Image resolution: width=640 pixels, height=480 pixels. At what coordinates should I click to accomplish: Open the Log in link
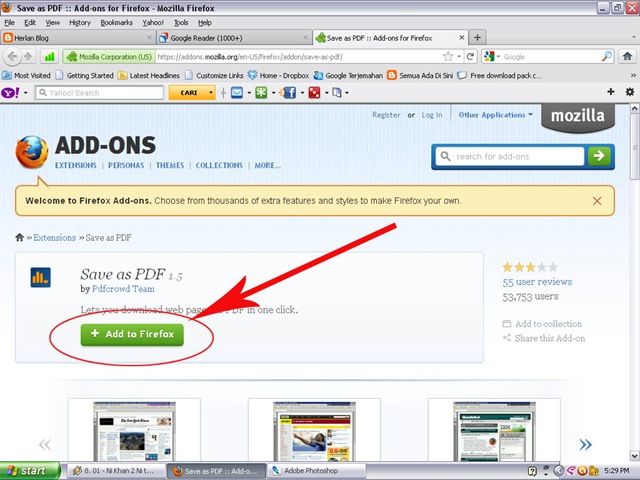[x=432, y=115]
